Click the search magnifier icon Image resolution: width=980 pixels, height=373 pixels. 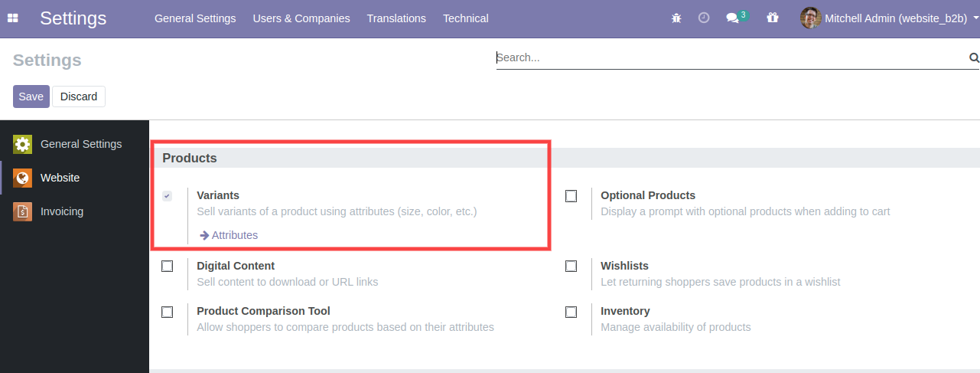974,57
